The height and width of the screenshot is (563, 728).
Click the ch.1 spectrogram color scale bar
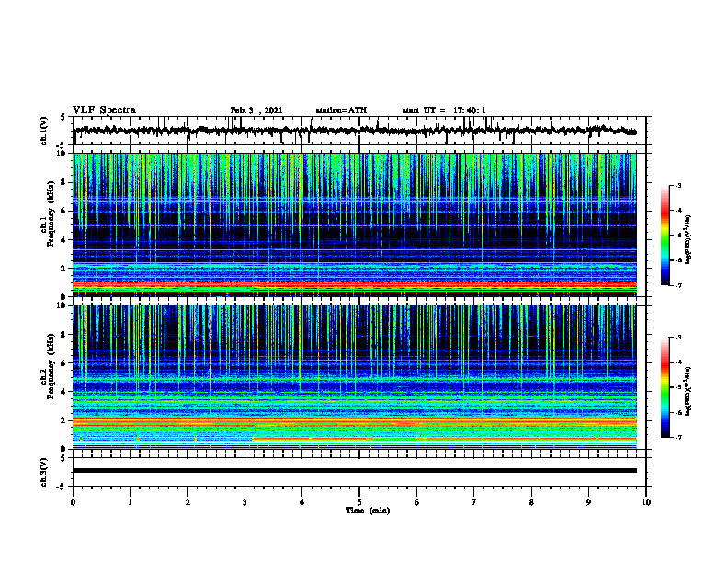665,236
